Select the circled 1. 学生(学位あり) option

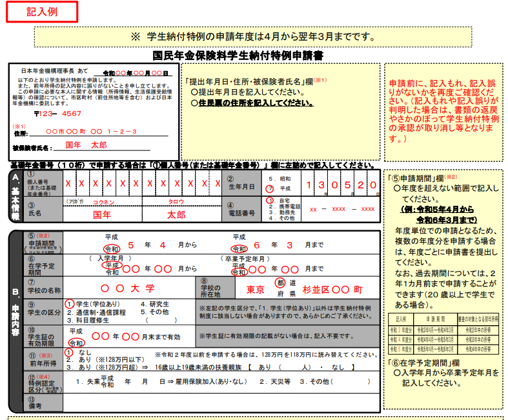pyautogui.click(x=92, y=304)
